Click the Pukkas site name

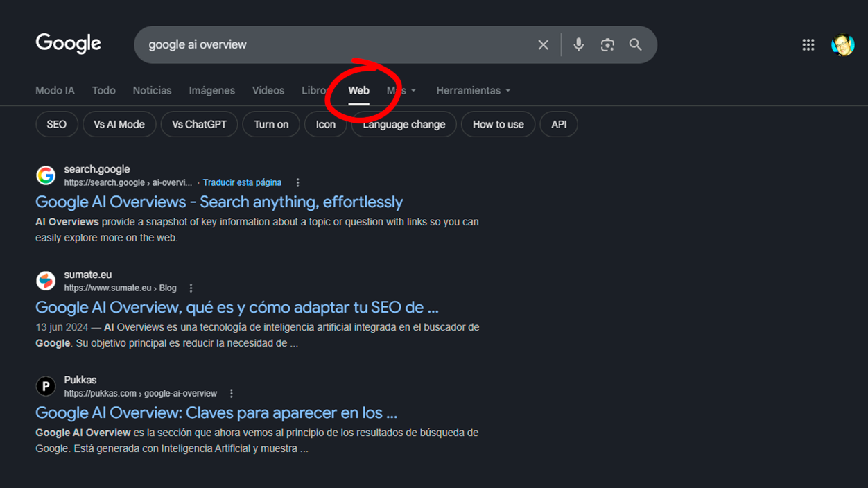(80, 380)
